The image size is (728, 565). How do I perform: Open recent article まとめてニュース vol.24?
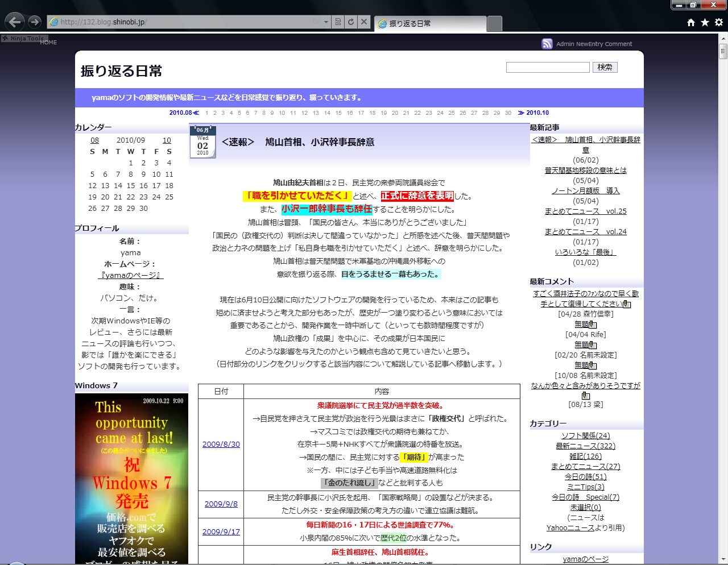pyautogui.click(x=586, y=231)
